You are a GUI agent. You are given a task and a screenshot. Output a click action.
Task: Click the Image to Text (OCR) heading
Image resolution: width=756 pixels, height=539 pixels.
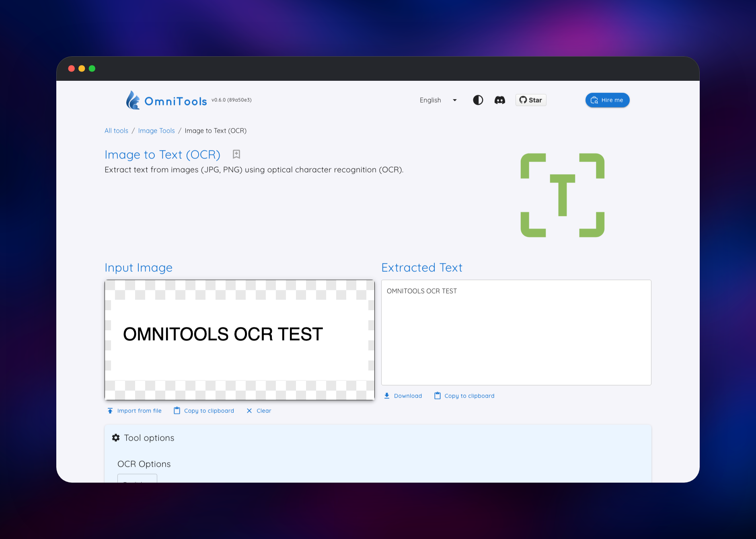(x=162, y=155)
